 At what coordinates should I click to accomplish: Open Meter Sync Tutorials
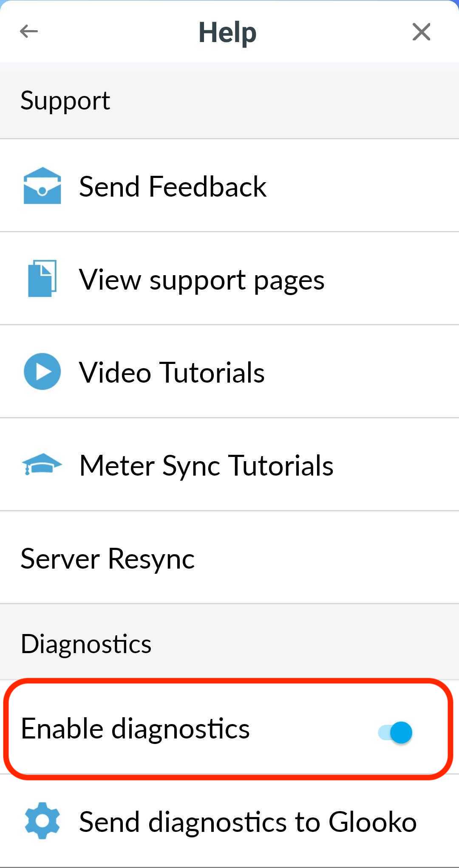(206, 465)
